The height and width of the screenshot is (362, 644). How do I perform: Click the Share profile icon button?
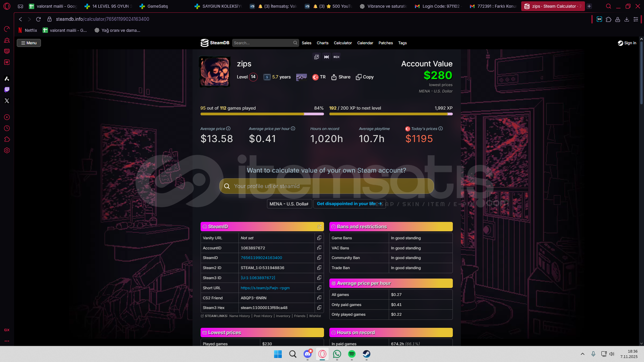[x=341, y=77]
